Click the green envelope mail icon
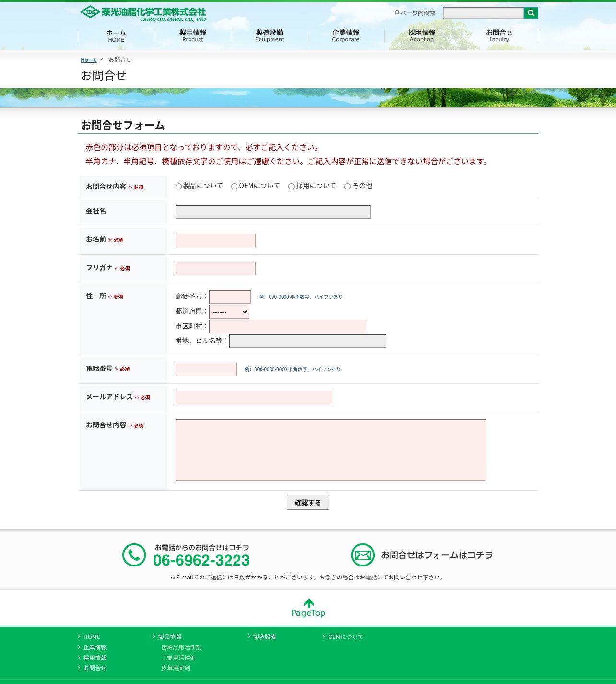This screenshot has height=684, width=616. point(363,555)
